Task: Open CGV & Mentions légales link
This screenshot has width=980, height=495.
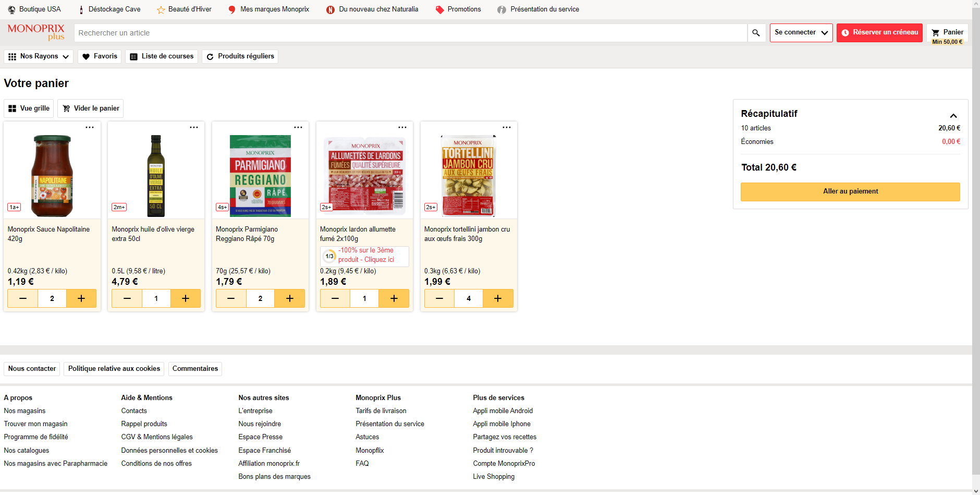Action: [x=157, y=437]
